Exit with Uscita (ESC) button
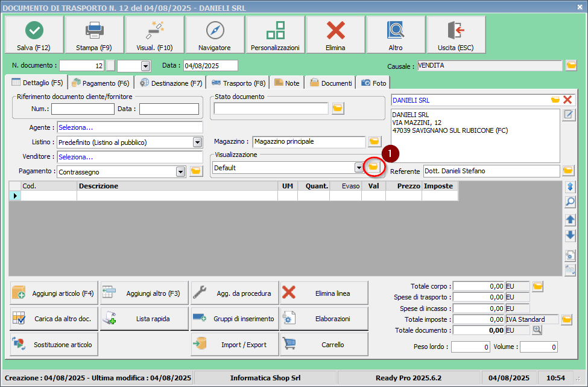Image resolution: width=588 pixels, height=387 pixels. (456, 35)
